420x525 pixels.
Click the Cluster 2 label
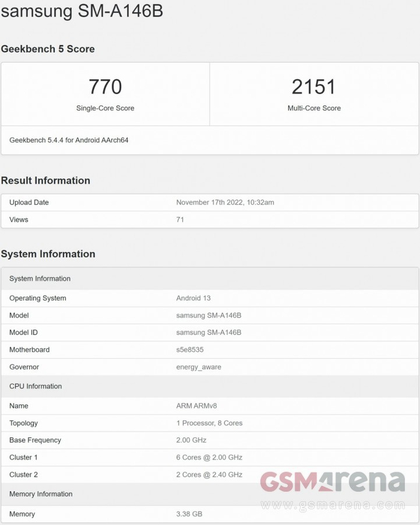coord(23,475)
